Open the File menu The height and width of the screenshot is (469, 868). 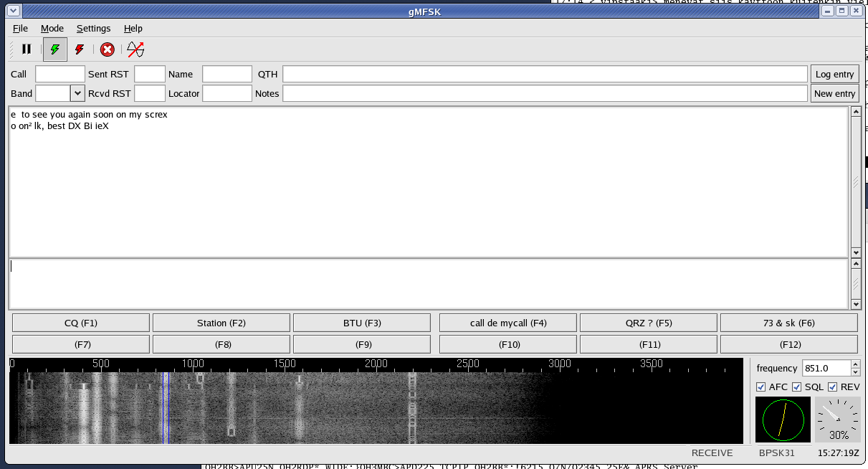(20, 29)
